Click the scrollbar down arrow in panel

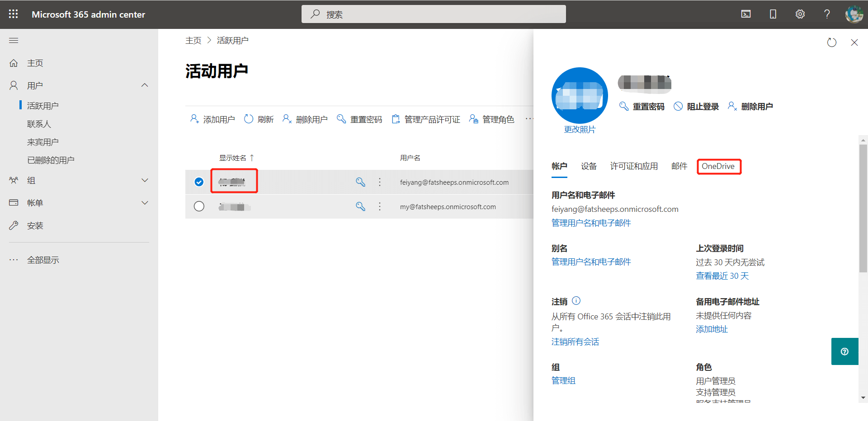tap(863, 398)
